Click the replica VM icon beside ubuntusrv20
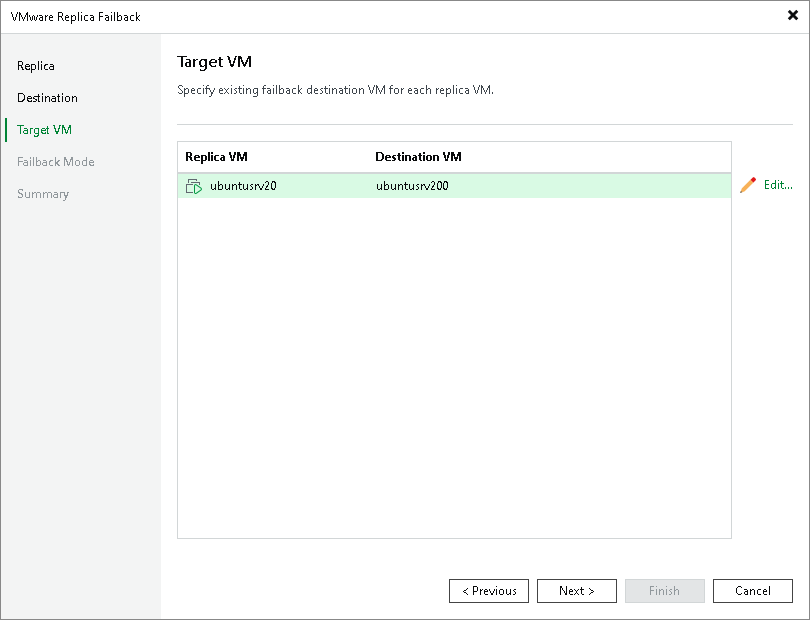 (x=194, y=186)
